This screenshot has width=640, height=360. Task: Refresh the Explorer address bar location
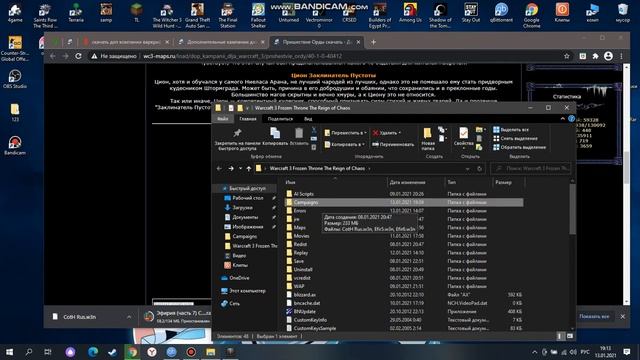[480, 168]
